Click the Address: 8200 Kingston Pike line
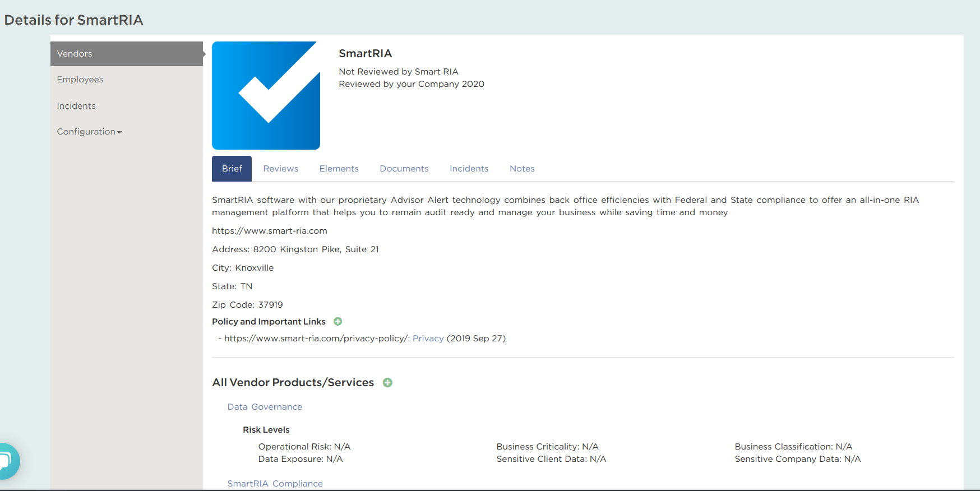The width and height of the screenshot is (980, 491). coord(295,249)
